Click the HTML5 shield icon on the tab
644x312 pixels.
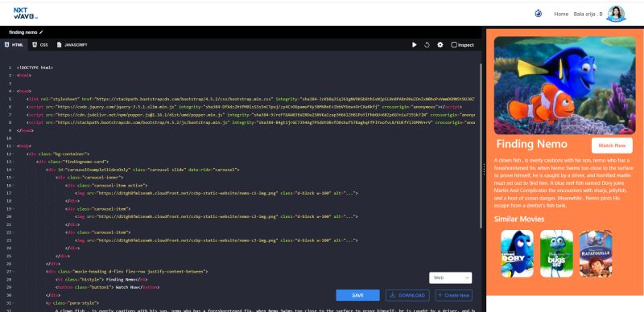pos(6,44)
